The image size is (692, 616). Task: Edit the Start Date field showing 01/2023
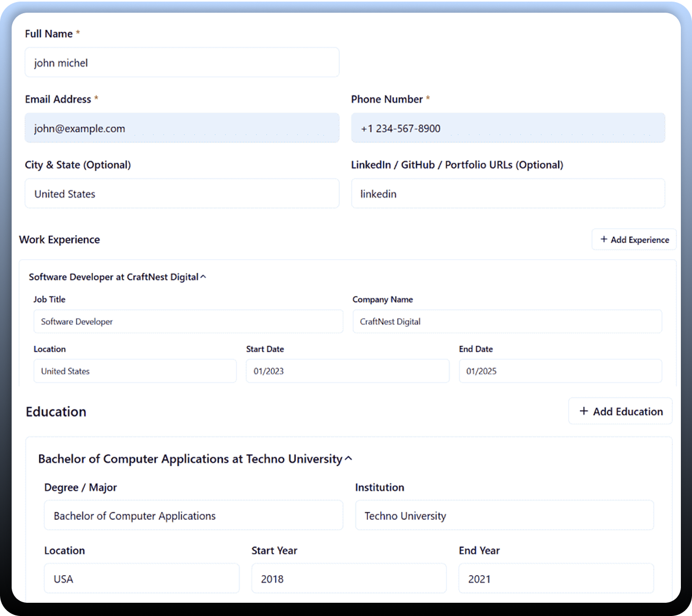click(x=347, y=371)
